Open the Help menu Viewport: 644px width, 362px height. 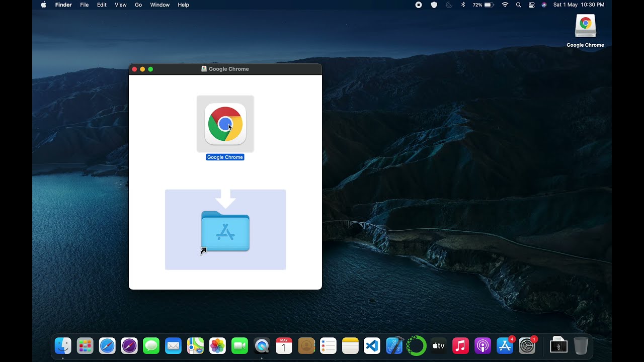184,5
